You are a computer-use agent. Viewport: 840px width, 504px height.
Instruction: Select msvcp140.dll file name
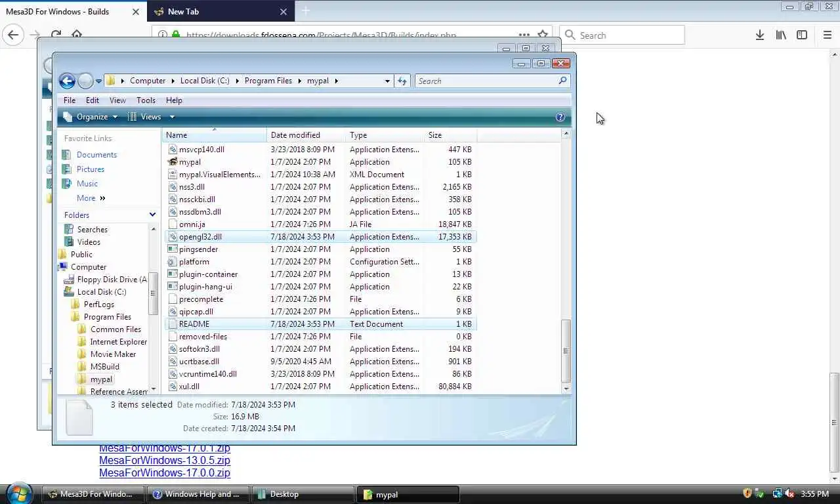pos(201,150)
